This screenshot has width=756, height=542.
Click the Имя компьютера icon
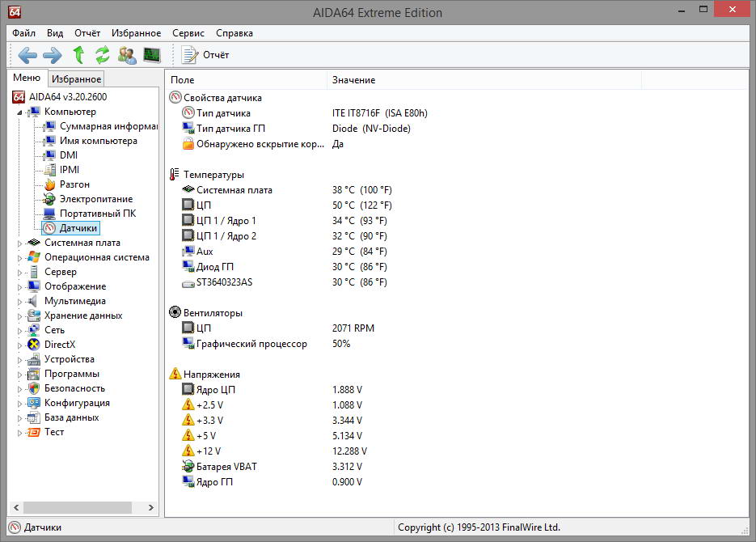(x=49, y=141)
